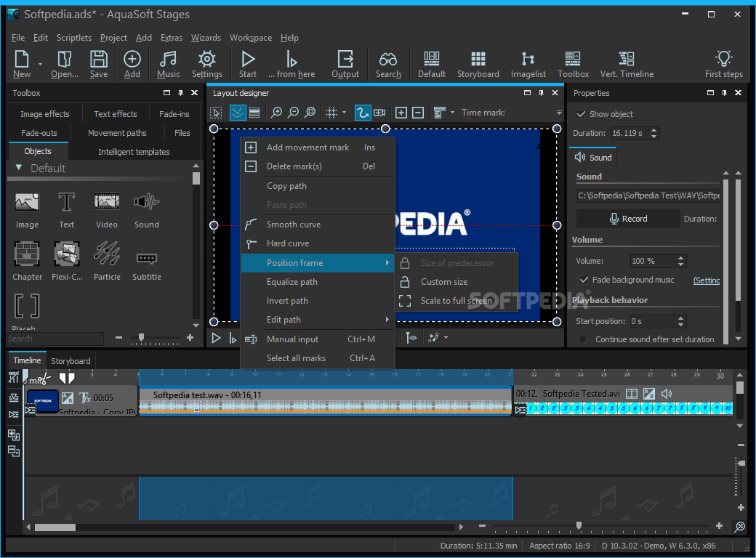Viewport: 756px width, 558px height.
Task: Open the Storyboard view from toolbar
Action: (x=478, y=64)
